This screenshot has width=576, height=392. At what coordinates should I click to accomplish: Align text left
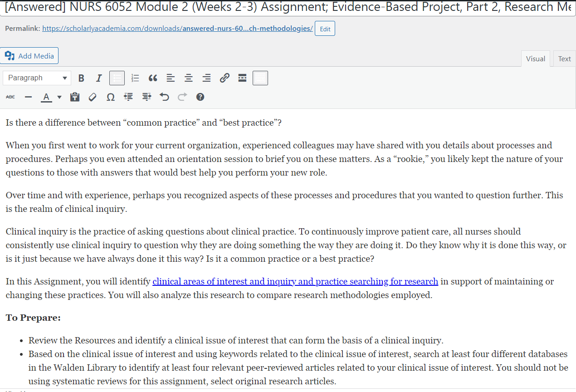pyautogui.click(x=171, y=78)
